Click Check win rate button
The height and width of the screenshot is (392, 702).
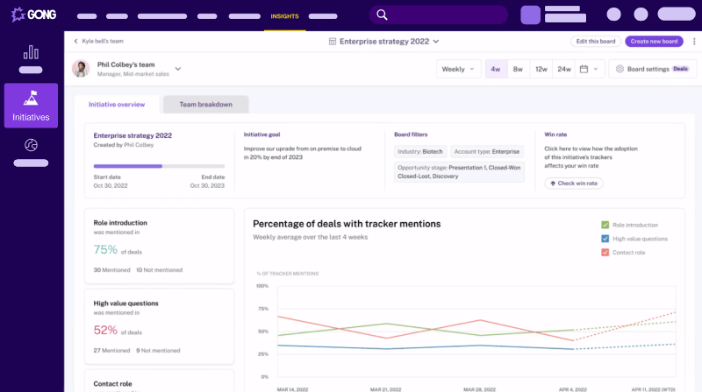click(x=574, y=183)
